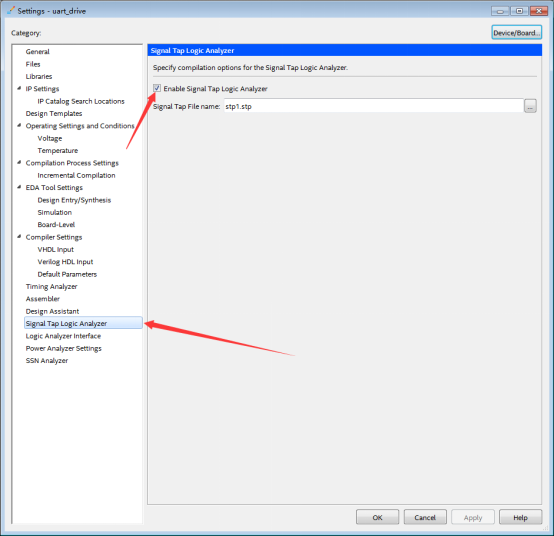Go to the SSN Analyzer category
The width and height of the screenshot is (554, 536).
tap(47, 361)
